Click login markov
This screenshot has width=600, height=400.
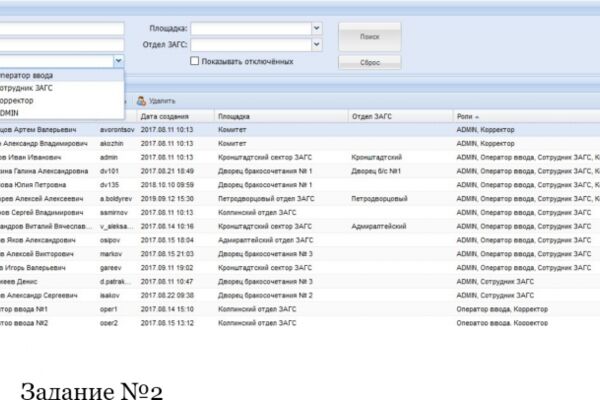click(111, 254)
